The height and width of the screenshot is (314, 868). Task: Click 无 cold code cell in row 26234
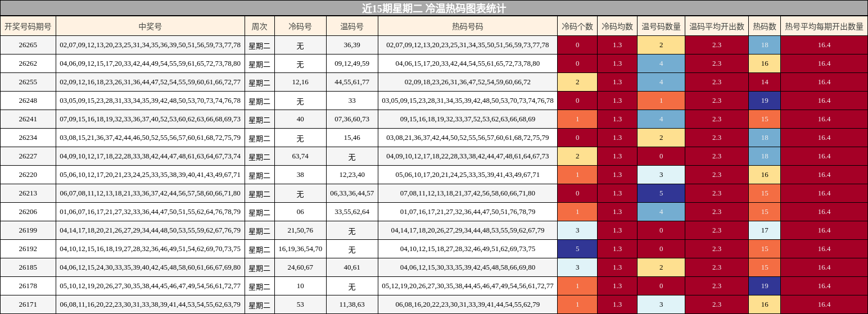[300, 138]
